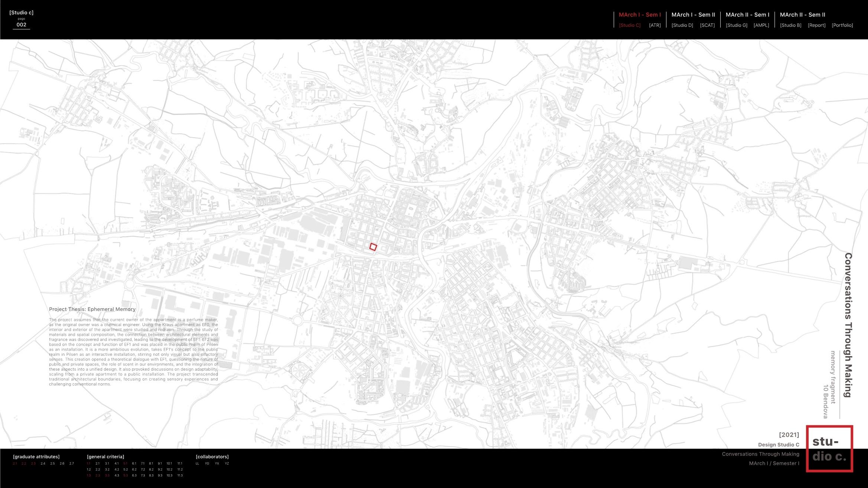Go to MArch II - Sem I
Image resolution: width=868 pixels, height=488 pixels.
click(747, 15)
